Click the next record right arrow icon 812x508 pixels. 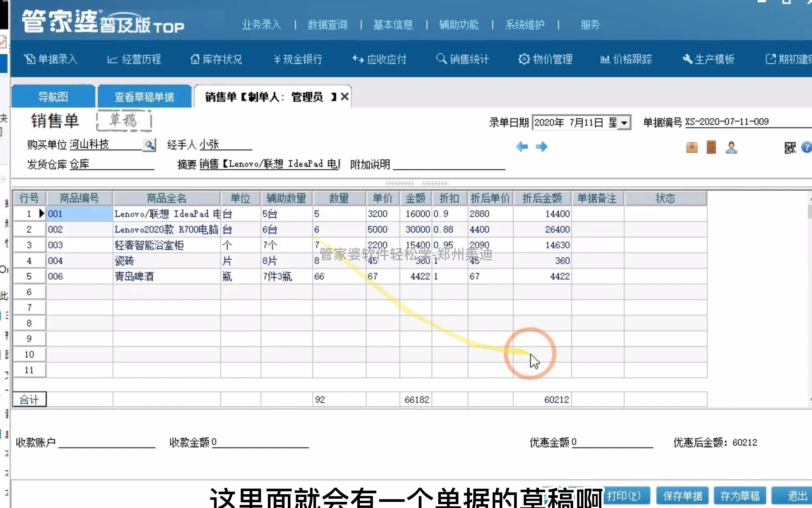542,147
